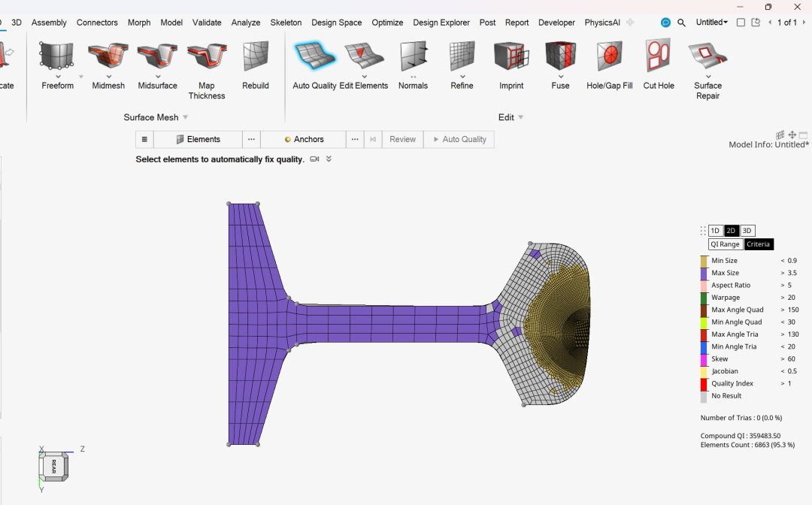Open the Hole/Gap Fill tool
This screenshot has width=812, height=505.
point(610,56)
